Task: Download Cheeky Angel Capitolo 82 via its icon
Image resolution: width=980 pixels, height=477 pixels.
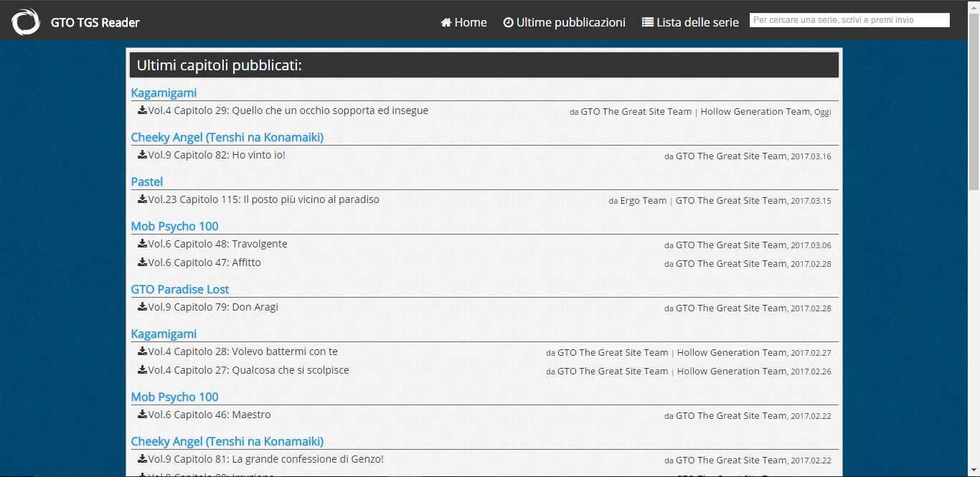Action: click(143, 155)
